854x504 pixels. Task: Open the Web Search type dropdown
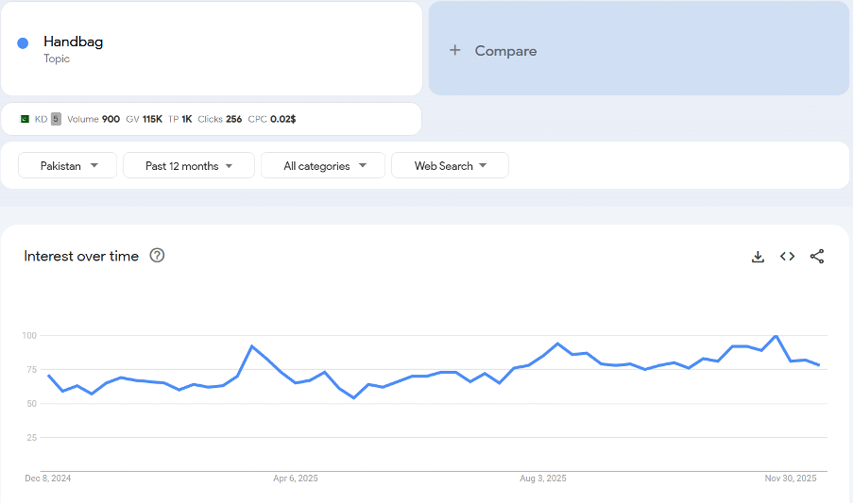pos(450,166)
